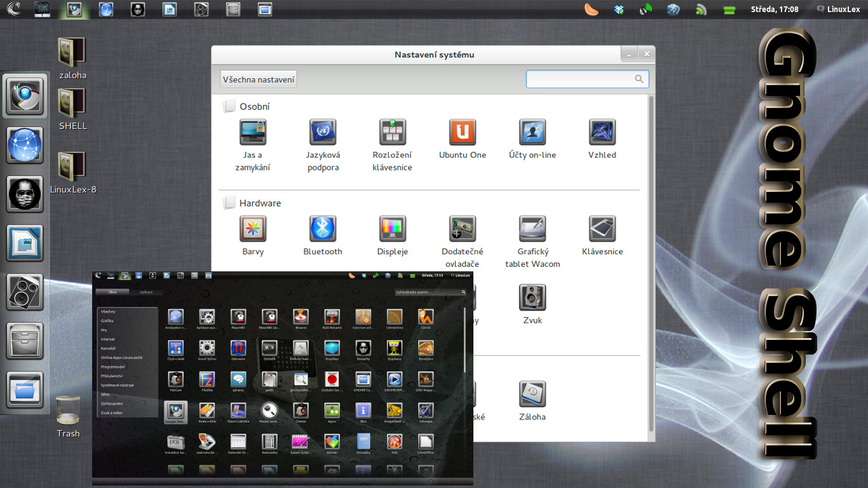Click the Všechna nastavení button
Image resolution: width=868 pixels, height=488 pixels.
pos(259,79)
